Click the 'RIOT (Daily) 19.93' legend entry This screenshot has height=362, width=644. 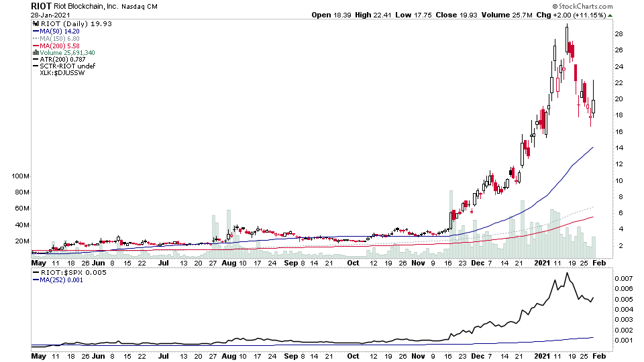pyautogui.click(x=76, y=24)
